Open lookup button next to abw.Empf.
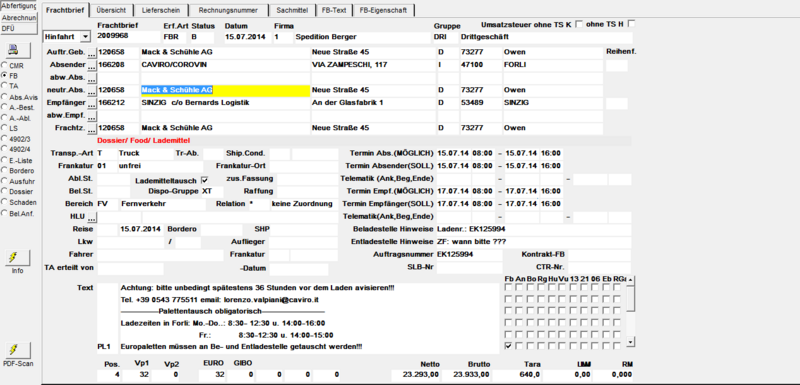This screenshot has height=385, width=800. (x=91, y=116)
